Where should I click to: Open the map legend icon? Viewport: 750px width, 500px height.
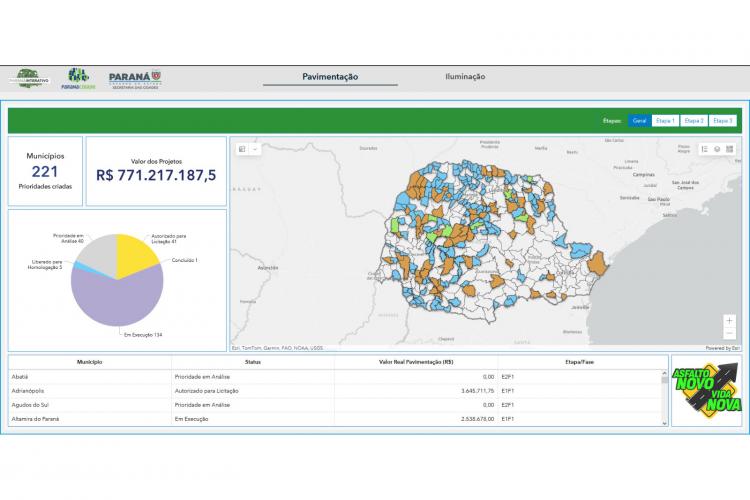(x=705, y=149)
